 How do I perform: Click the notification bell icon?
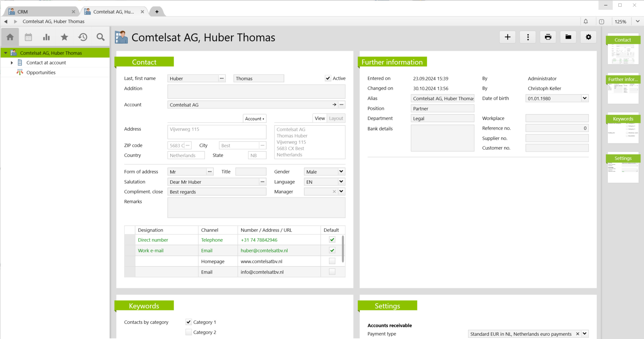pyautogui.click(x=586, y=22)
